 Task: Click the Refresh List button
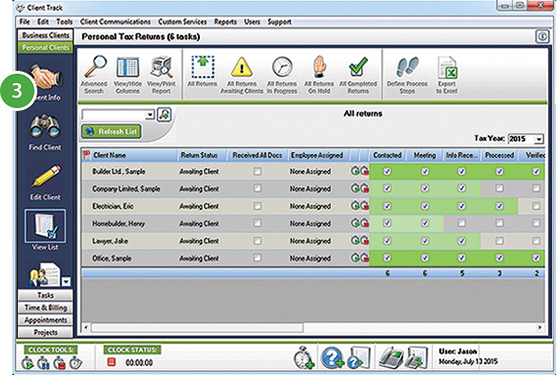point(111,131)
